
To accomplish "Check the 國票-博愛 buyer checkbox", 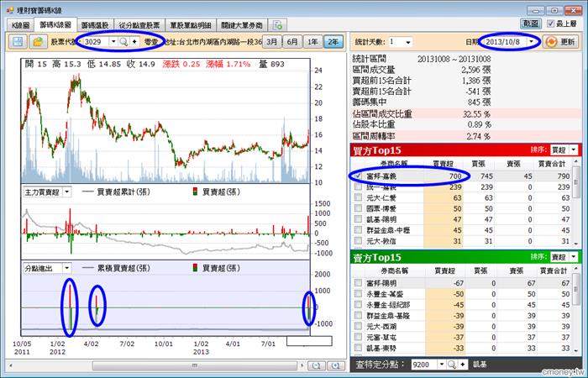I will [358, 208].
